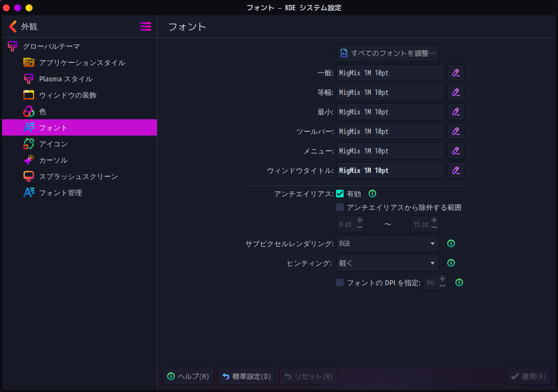Screen dimensions: 558x392
Task: Show info for サブピクセルレンダリング setting
Action: (x=451, y=243)
